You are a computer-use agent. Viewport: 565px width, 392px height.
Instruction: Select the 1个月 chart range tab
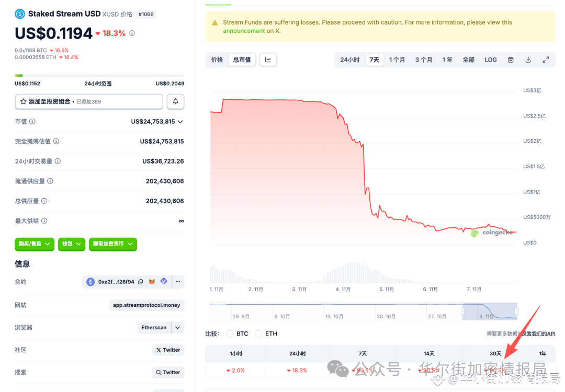397,60
